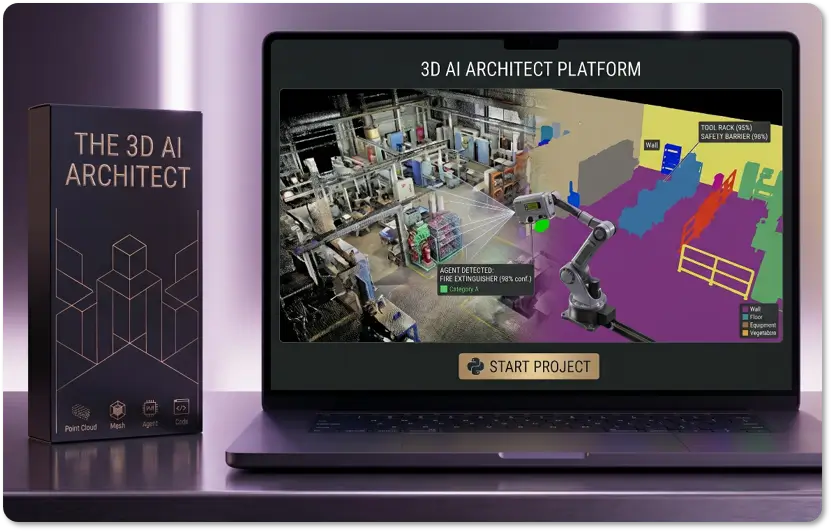Select the Wall label tag in scene
The height and width of the screenshot is (531, 831).
click(652, 145)
